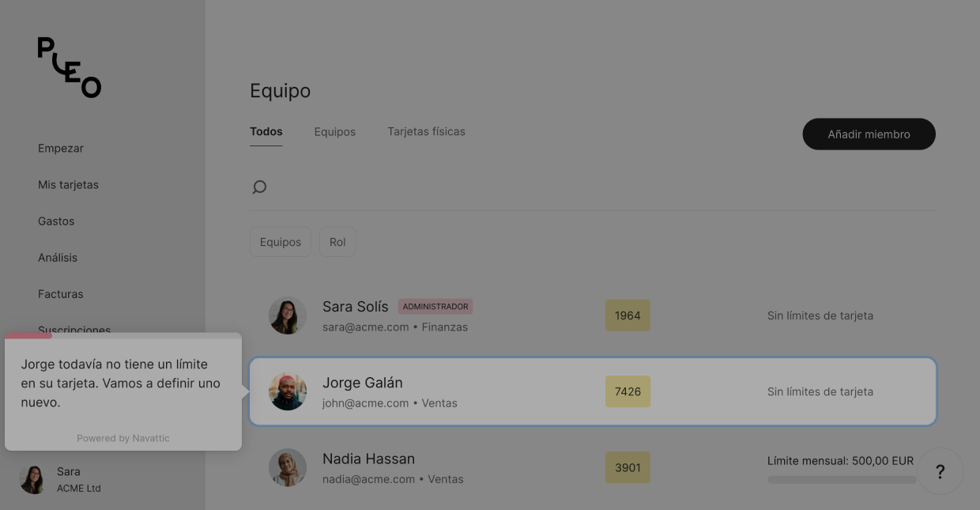Click the Añadir miembro button

tap(869, 134)
